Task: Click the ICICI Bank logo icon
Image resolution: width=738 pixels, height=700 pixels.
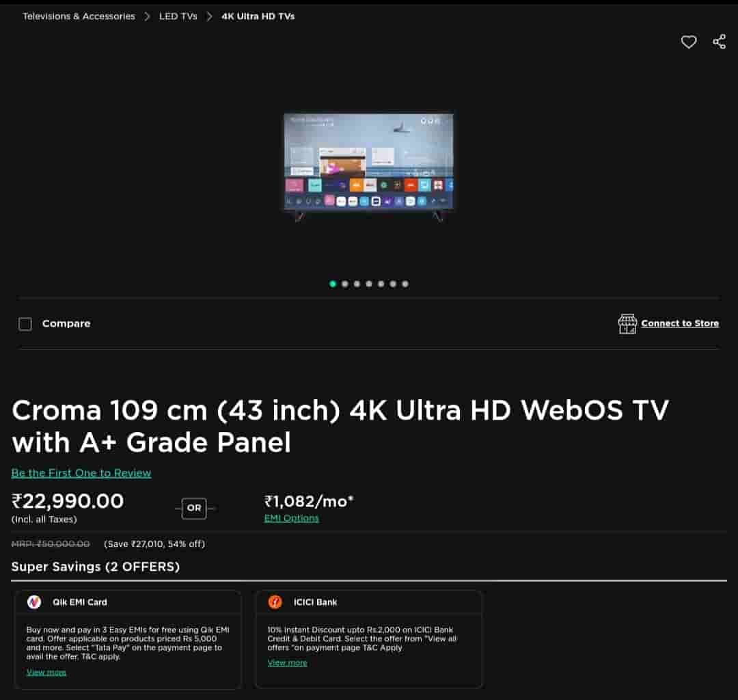Action: point(275,602)
